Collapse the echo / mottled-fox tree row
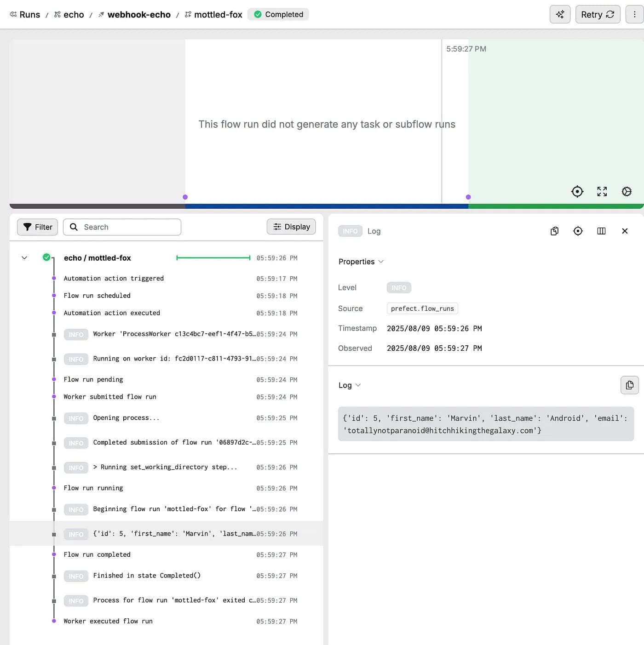 (x=24, y=258)
